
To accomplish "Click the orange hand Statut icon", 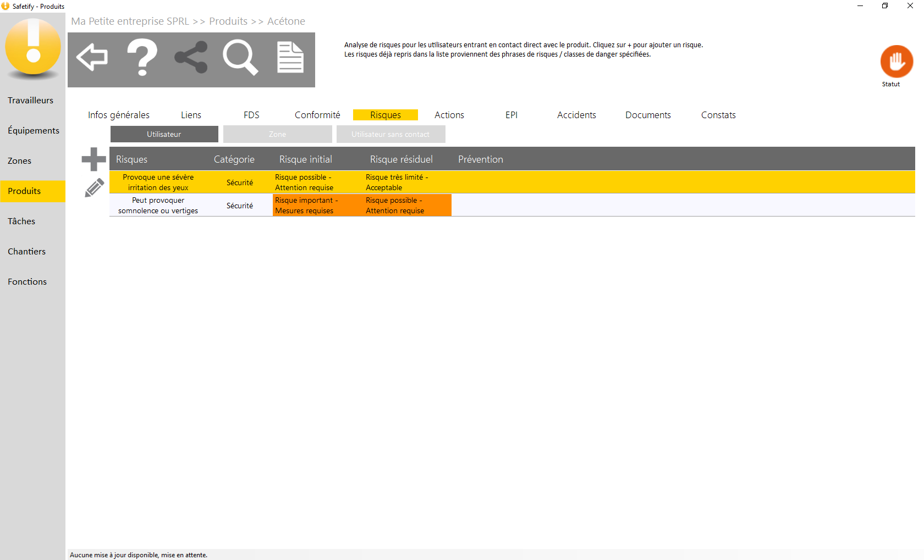I will [896, 62].
